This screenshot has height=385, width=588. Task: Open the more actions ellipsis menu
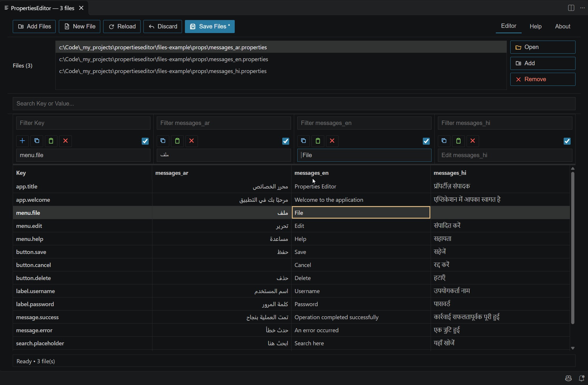(582, 8)
